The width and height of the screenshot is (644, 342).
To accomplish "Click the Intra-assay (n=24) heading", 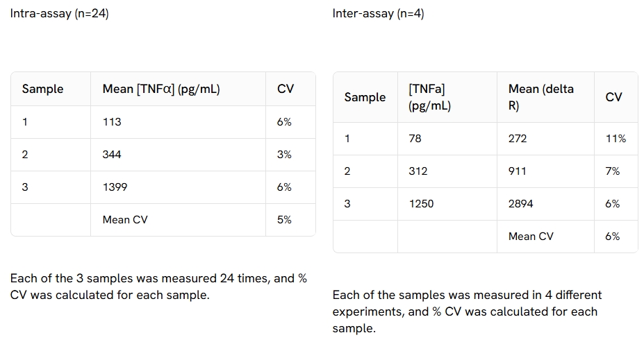I will pos(60,14).
